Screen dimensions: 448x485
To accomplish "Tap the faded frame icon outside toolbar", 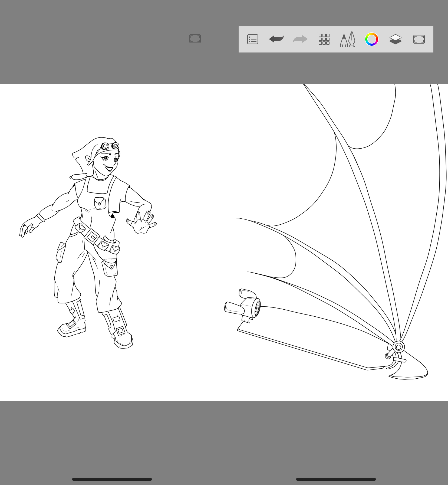I will click(195, 39).
